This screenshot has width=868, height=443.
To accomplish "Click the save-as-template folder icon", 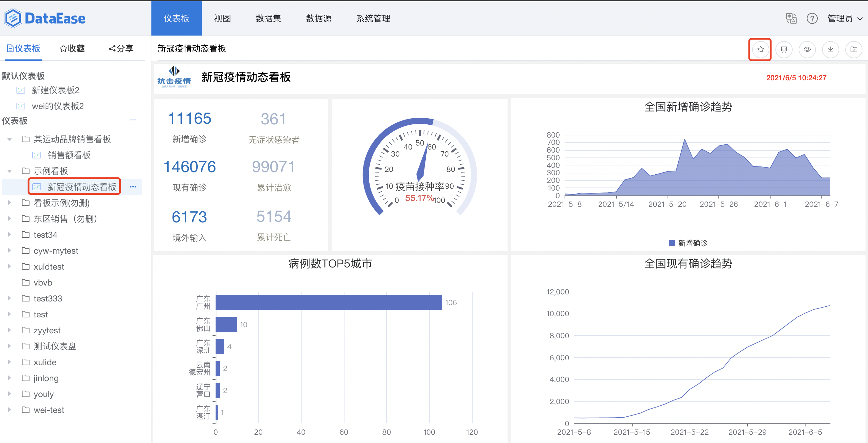I will pyautogui.click(x=854, y=50).
